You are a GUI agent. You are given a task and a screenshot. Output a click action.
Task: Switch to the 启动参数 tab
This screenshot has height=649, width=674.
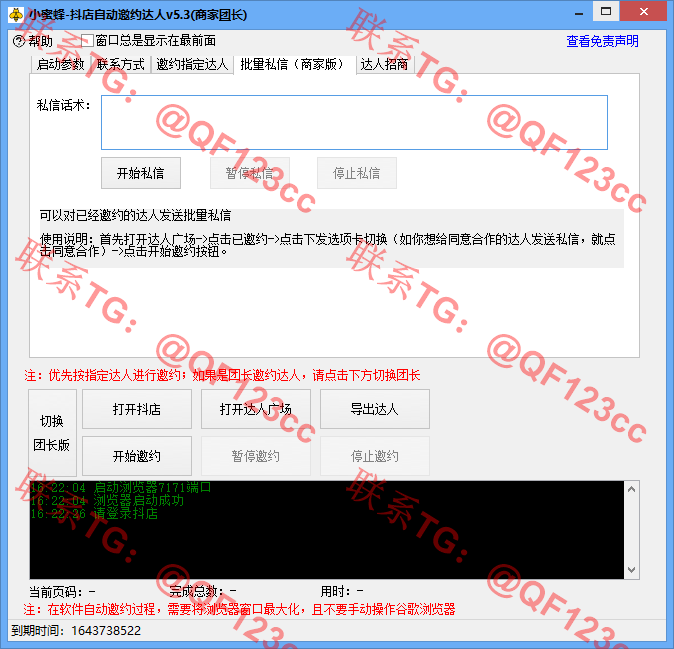(60, 64)
